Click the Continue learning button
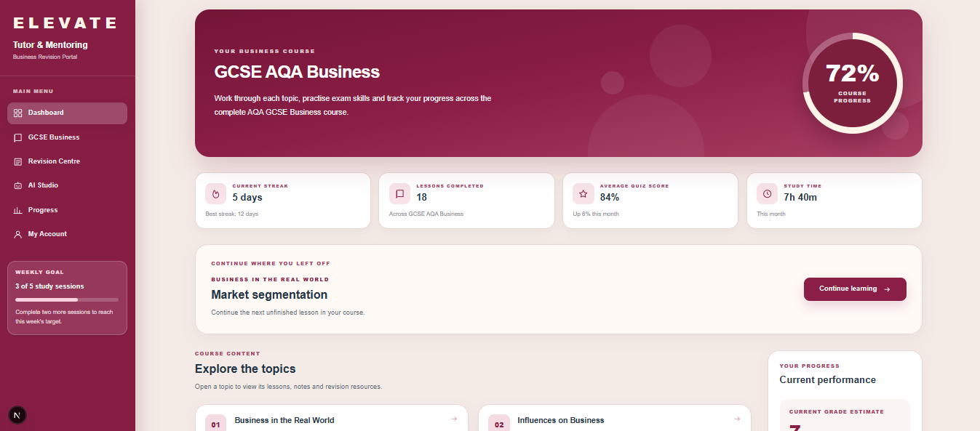980x431 pixels. tap(855, 289)
